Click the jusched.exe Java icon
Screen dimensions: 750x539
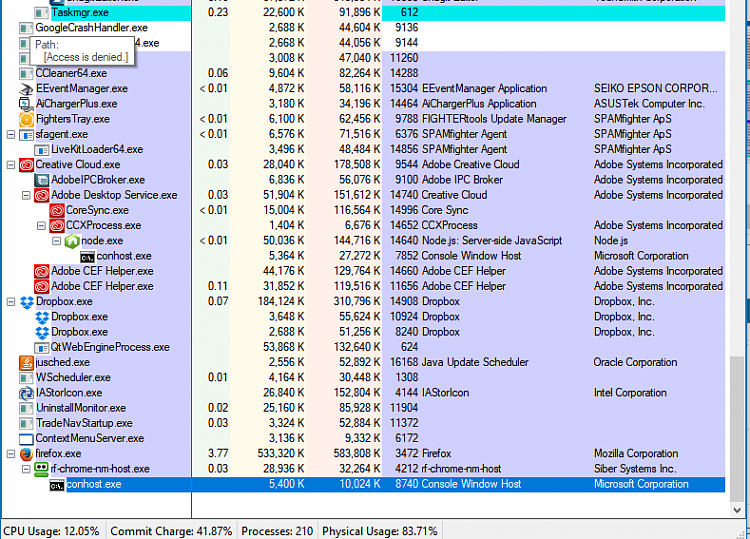pos(26,362)
